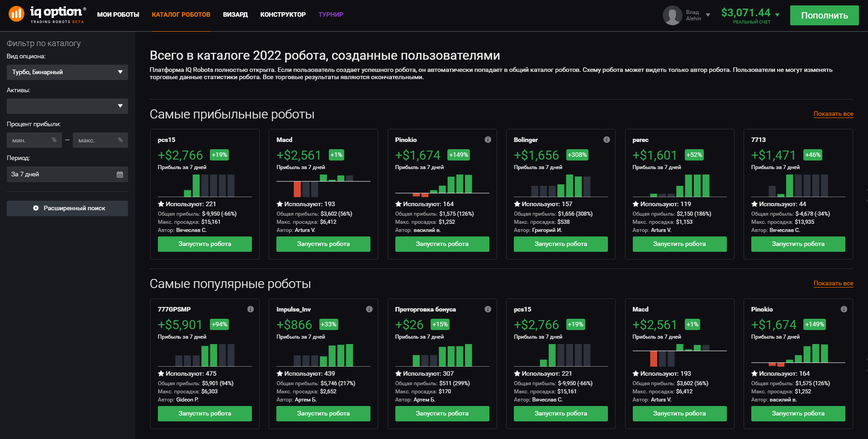Open info icon on Проторговка бонуса card
Viewport: 868px width, 439px height.
488,309
